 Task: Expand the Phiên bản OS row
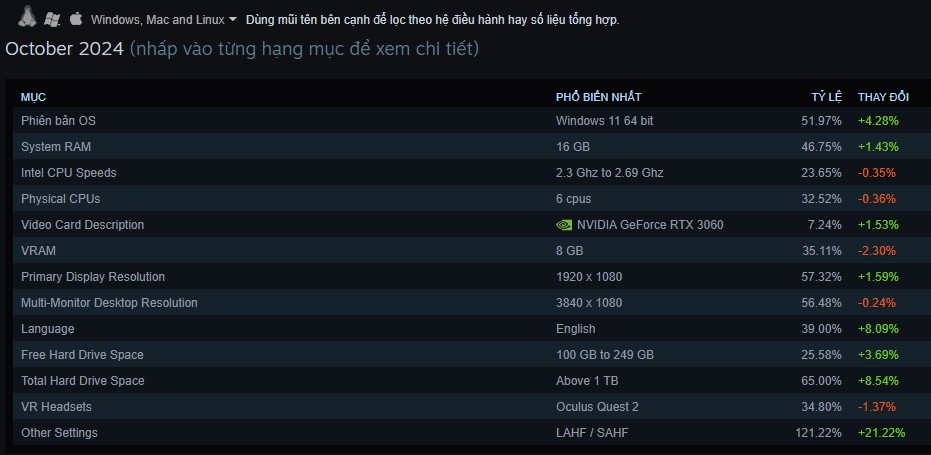pyautogui.click(x=469, y=121)
